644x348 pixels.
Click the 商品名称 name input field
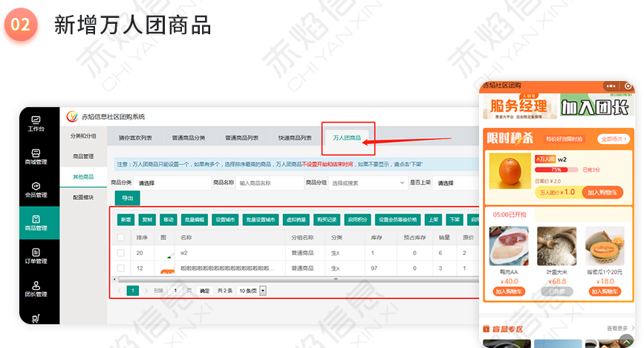(x=267, y=182)
